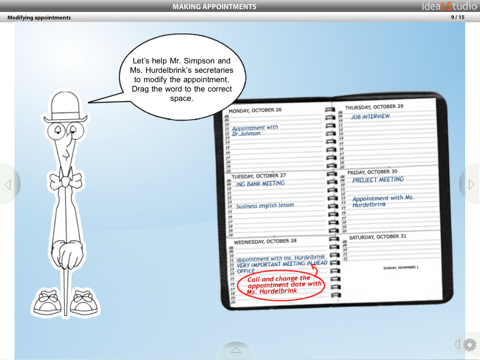
Task: Select Friday 'Appointment with Ms. Hurdelbrink' entry
Action: (x=383, y=201)
